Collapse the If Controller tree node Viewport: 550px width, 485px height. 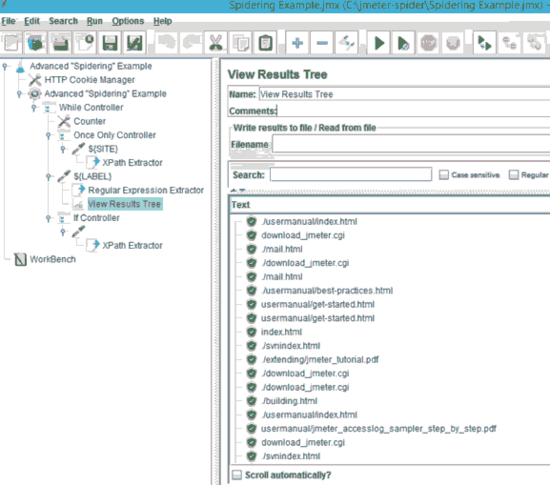pyautogui.click(x=48, y=218)
